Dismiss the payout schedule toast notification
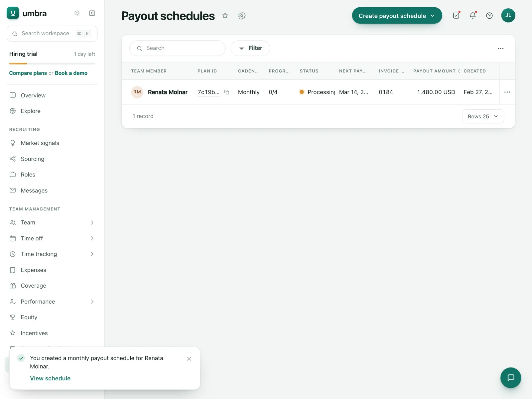This screenshot has width=532, height=399. [189, 359]
